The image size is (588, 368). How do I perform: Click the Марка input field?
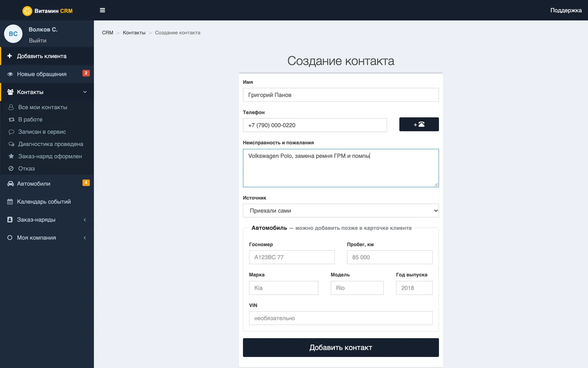tap(284, 288)
